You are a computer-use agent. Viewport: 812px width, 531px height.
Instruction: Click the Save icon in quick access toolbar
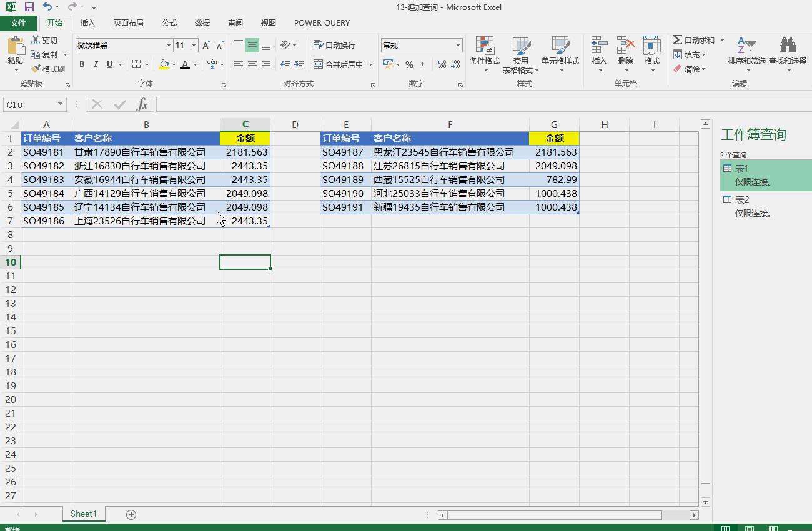click(29, 7)
